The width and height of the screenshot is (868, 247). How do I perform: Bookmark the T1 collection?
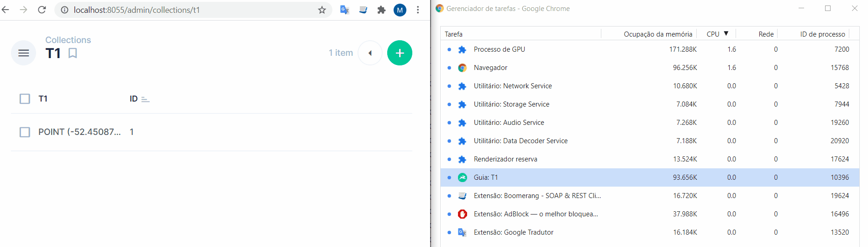click(x=73, y=53)
